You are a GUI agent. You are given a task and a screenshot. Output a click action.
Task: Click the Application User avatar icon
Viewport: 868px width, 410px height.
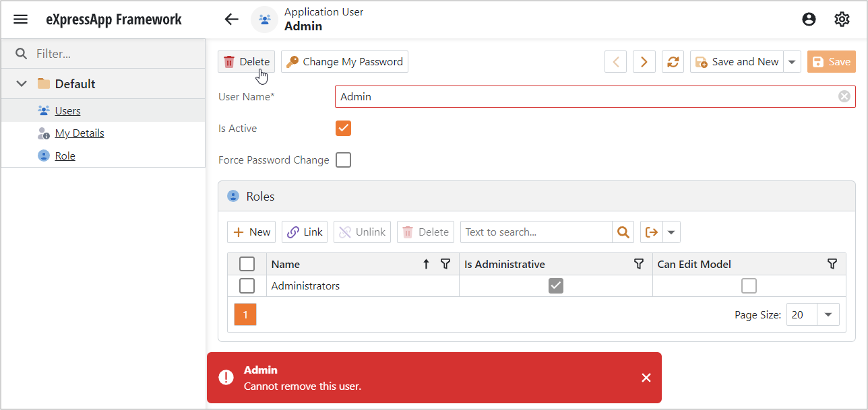click(x=264, y=19)
